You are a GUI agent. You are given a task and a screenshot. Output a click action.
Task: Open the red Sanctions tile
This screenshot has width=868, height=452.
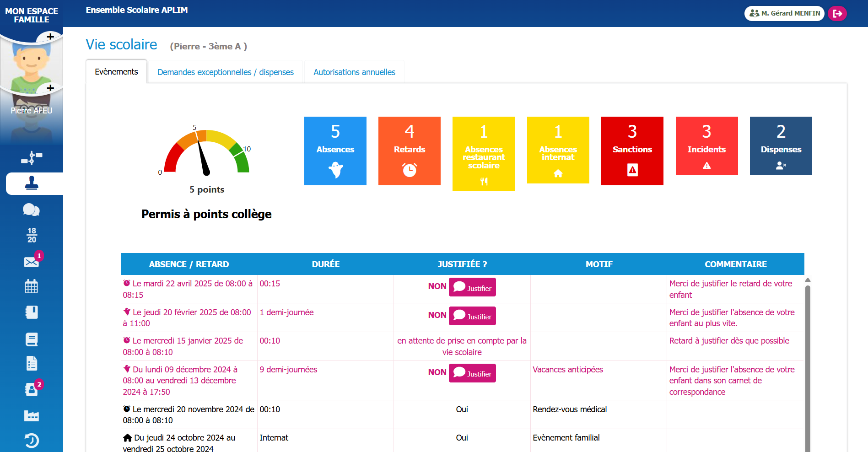pyautogui.click(x=632, y=151)
